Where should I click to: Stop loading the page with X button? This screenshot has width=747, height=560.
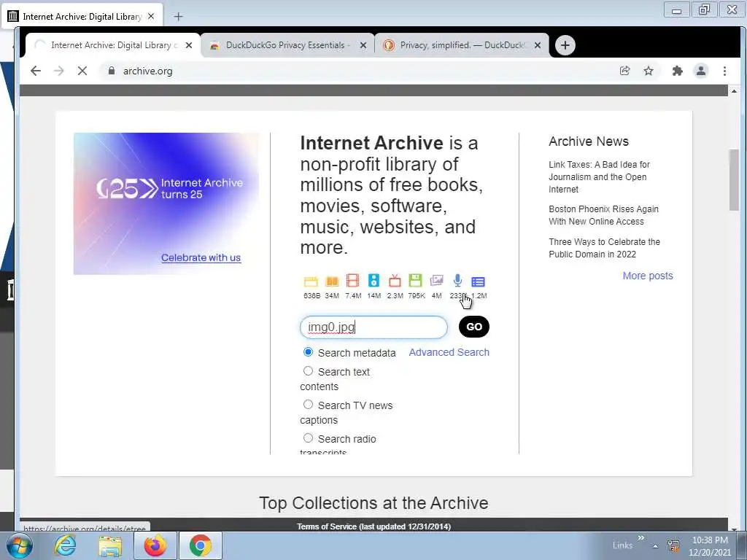pos(82,71)
